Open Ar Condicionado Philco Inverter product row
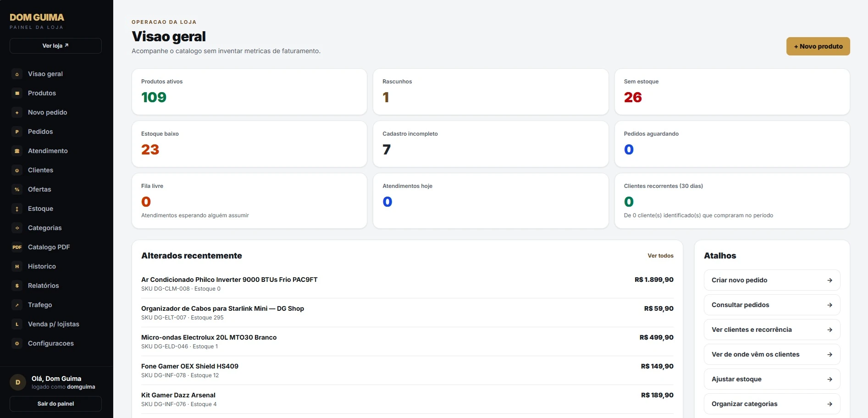Screen dimensions: 868x418 pyautogui.click(x=407, y=284)
